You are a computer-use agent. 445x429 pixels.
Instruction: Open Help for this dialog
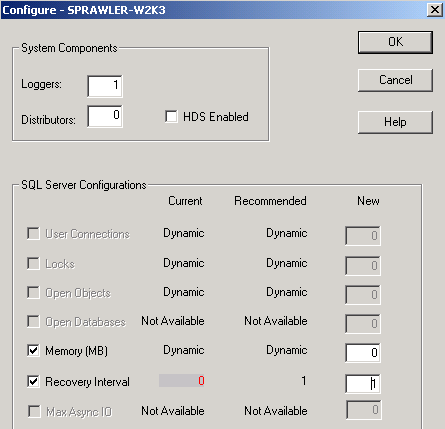395,122
